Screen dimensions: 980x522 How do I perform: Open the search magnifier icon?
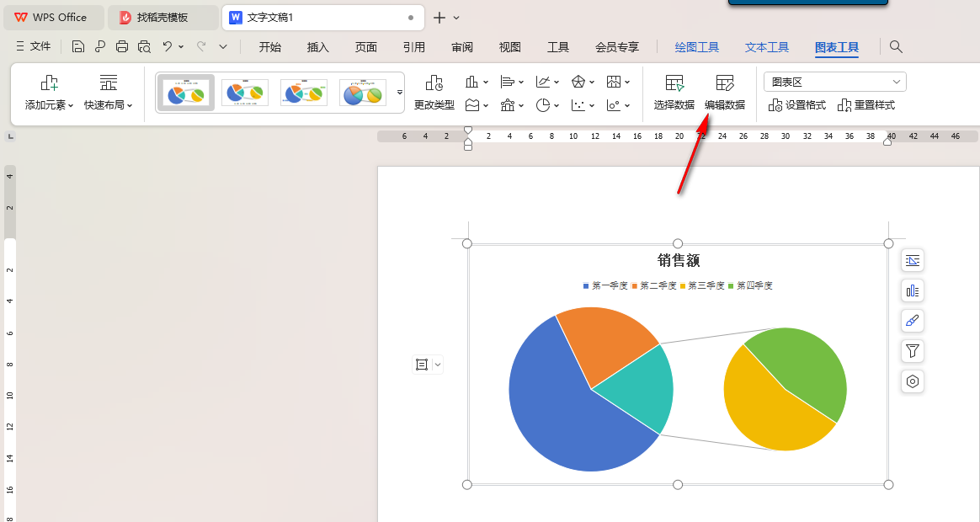point(896,46)
